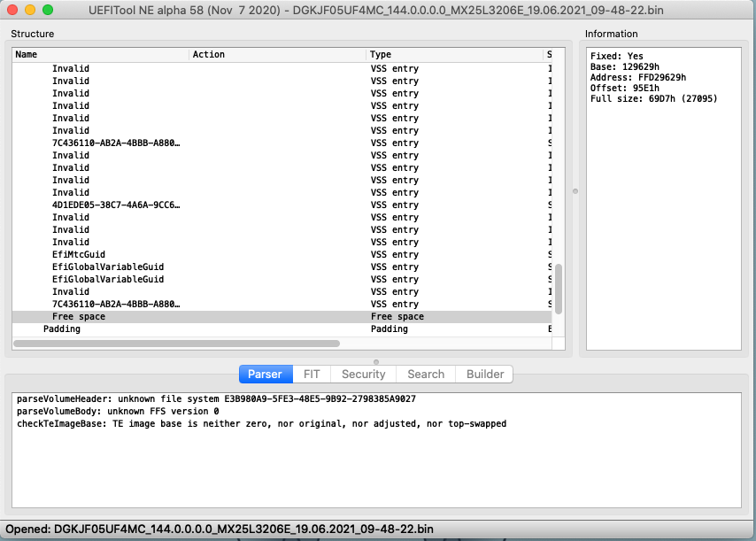Click the Full size line in Information panel
This screenshot has height=541, width=756.
pos(653,99)
